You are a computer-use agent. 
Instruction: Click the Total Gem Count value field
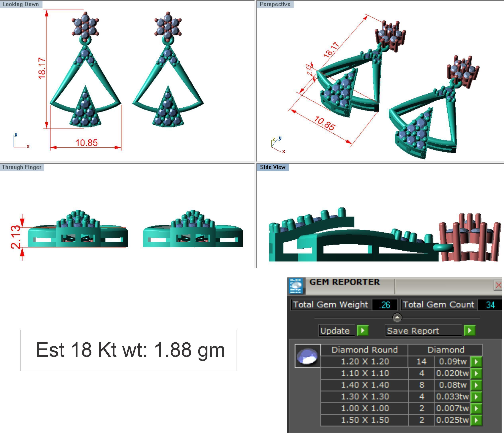pyautogui.click(x=490, y=305)
